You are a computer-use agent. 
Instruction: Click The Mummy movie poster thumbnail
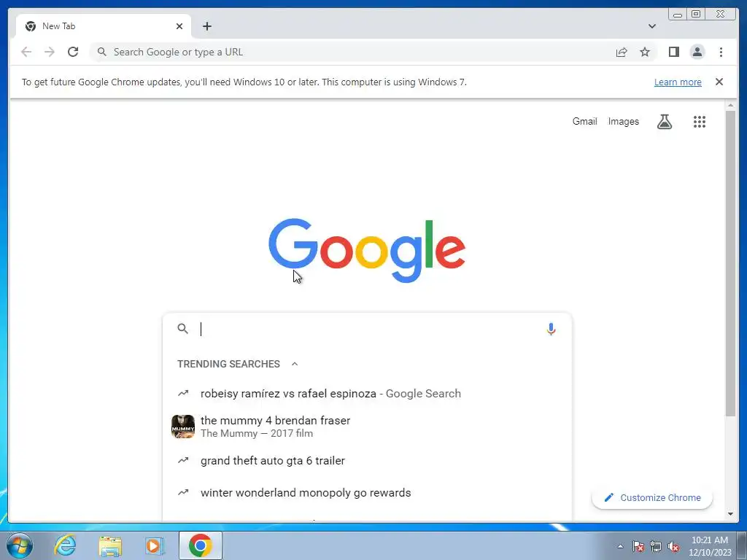[x=183, y=426]
